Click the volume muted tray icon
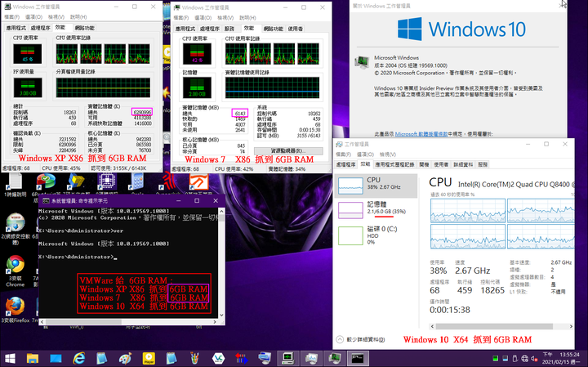Screen dimensions: 588x367 coord(534,359)
